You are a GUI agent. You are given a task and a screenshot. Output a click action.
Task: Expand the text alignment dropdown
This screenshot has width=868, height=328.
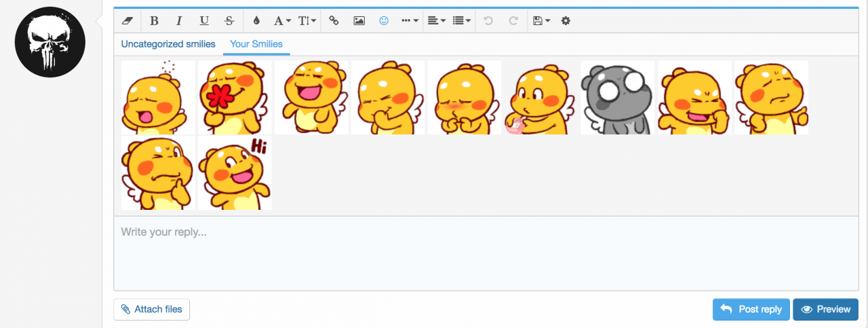[437, 21]
